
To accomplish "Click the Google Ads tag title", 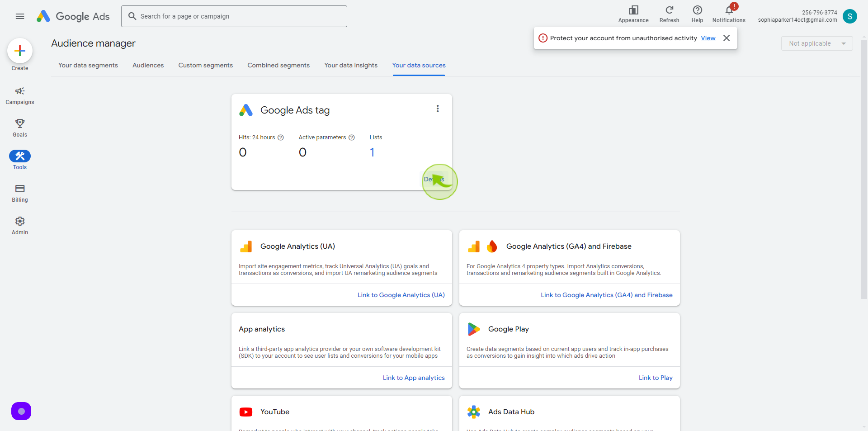I will coord(295,110).
